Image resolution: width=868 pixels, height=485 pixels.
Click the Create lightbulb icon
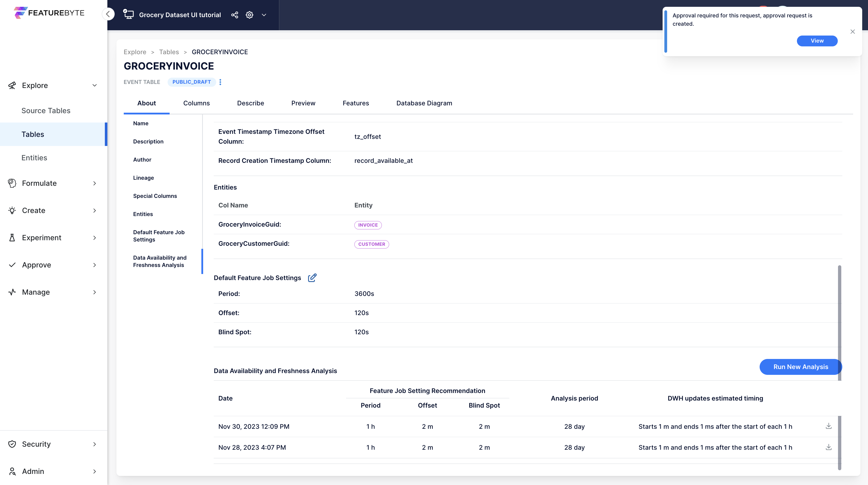point(12,210)
